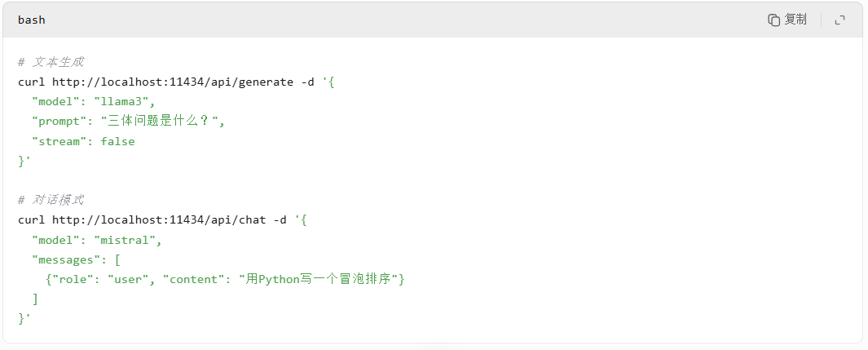868x350 pixels.
Task: Click the closing square bracket line
Action: [35, 299]
